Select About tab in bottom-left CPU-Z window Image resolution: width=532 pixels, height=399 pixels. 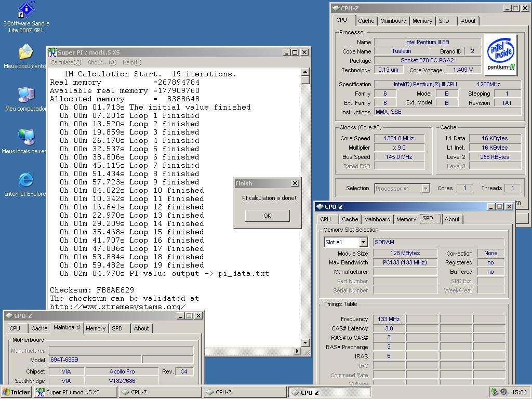pyautogui.click(x=141, y=328)
